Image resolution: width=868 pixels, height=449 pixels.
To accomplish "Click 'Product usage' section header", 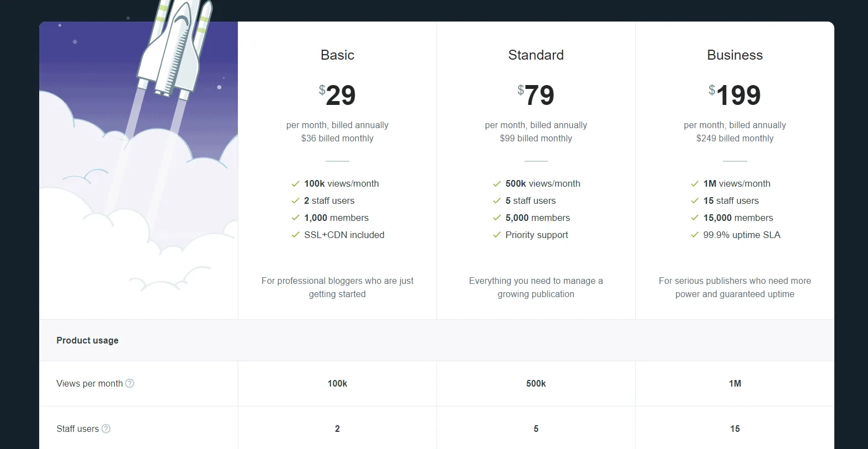I will pos(87,341).
